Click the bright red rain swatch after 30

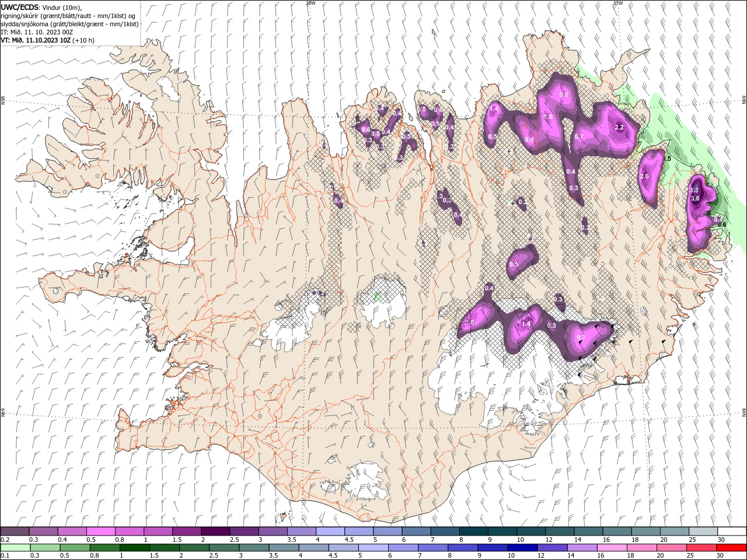pyautogui.click(x=731, y=548)
